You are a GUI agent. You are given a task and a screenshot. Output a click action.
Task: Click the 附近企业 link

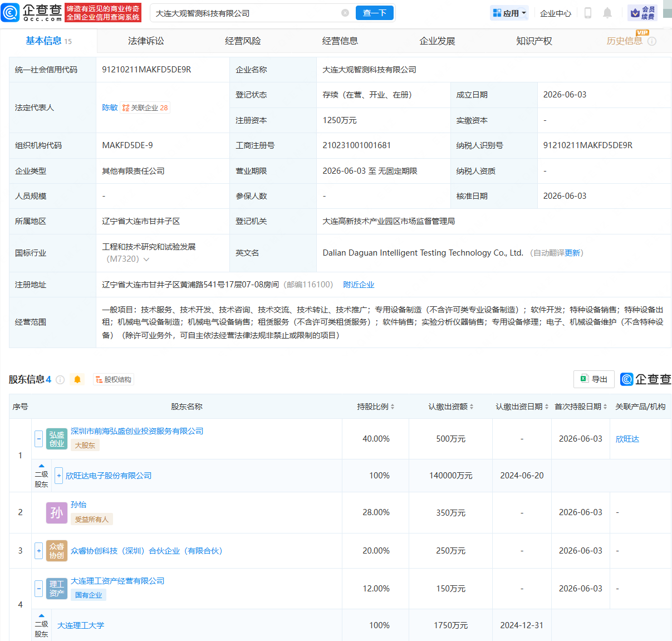coord(359,285)
